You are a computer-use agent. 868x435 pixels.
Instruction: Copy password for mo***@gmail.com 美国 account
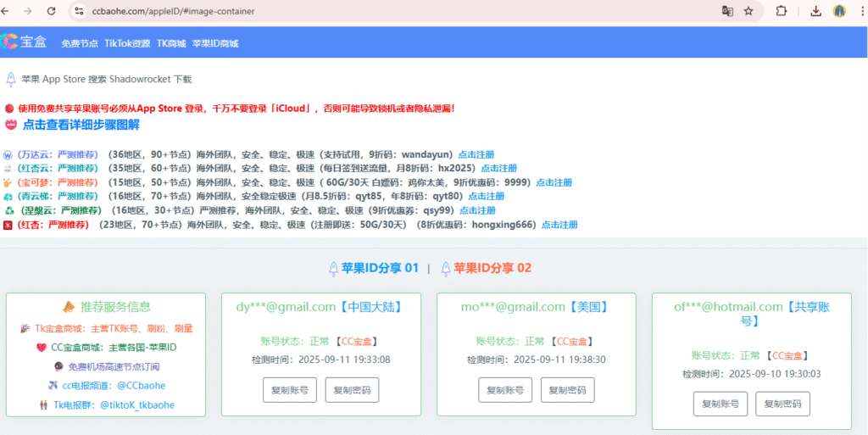point(567,390)
